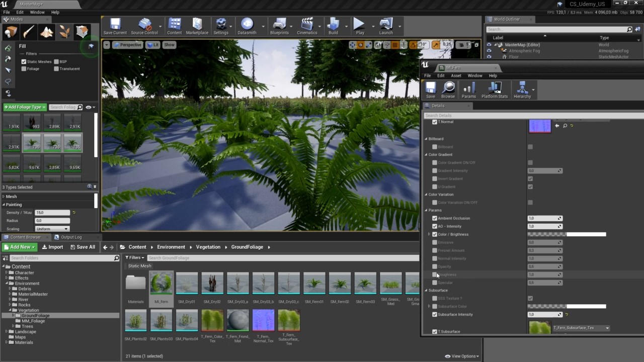Select the Foliage mode leaf icon

[x=64, y=32]
